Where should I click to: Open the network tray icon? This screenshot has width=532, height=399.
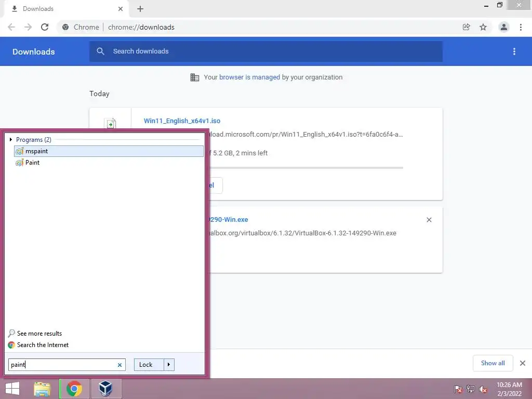[x=471, y=389]
